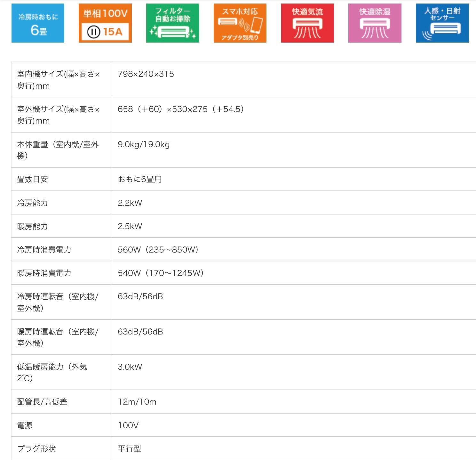Select the value 540W（170～1245W）
This screenshot has height=460, width=476.
161,273
